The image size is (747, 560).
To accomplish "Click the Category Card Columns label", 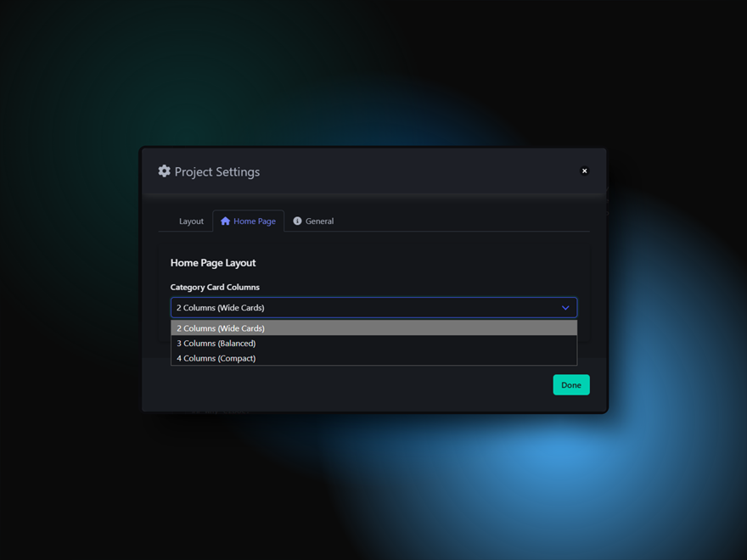I will coord(215,288).
